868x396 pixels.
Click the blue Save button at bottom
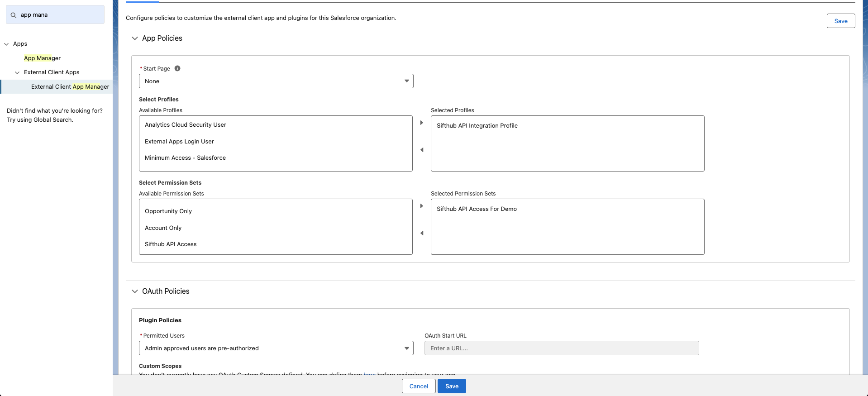(452, 386)
